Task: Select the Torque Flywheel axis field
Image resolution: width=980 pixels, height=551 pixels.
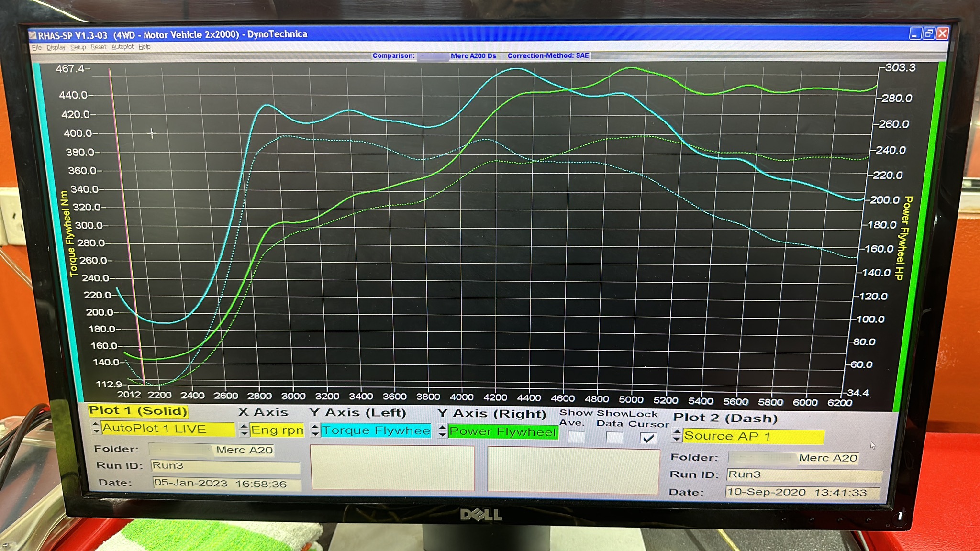Action: 376,430
